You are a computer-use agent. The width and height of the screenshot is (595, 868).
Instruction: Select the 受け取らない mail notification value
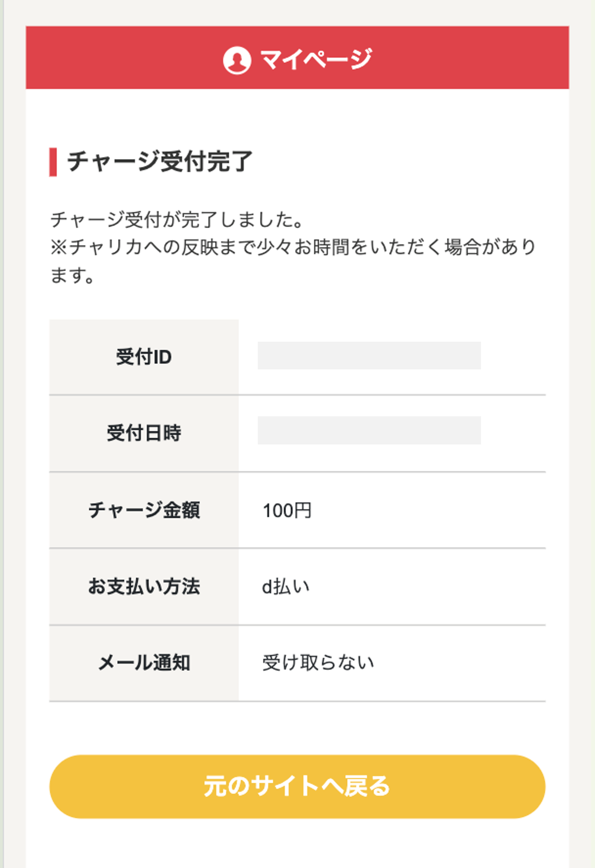click(318, 663)
